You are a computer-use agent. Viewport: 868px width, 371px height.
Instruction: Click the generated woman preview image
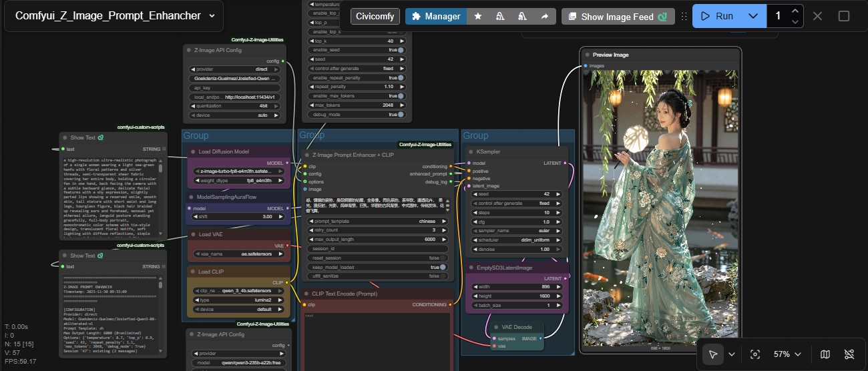coord(660,208)
